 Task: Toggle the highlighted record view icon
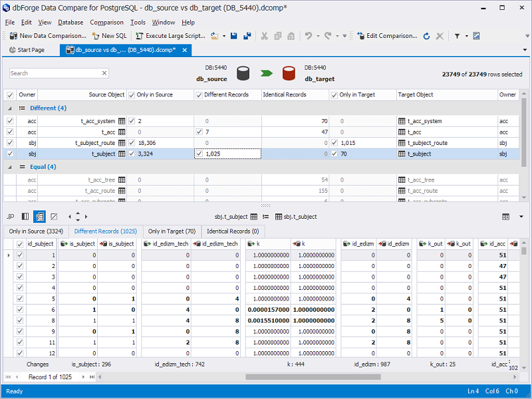39,217
